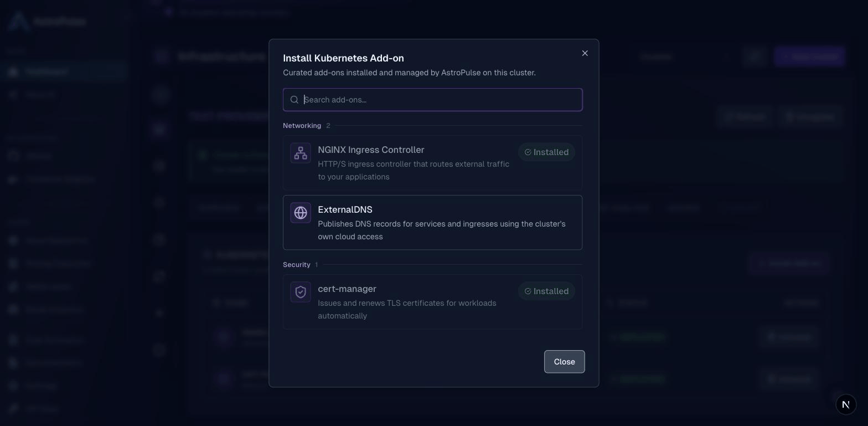Screen dimensions: 868x426
Task: Click the NGINX Ingress Controller title
Action: coord(371,150)
